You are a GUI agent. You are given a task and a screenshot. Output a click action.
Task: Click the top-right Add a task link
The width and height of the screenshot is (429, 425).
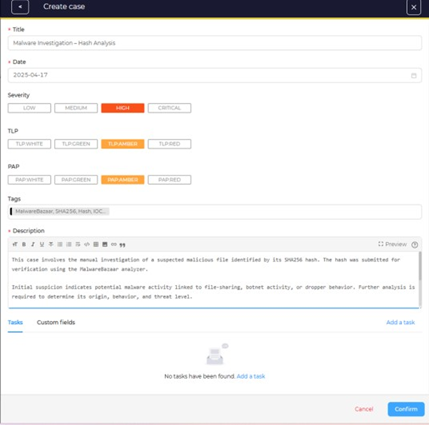[400, 322]
